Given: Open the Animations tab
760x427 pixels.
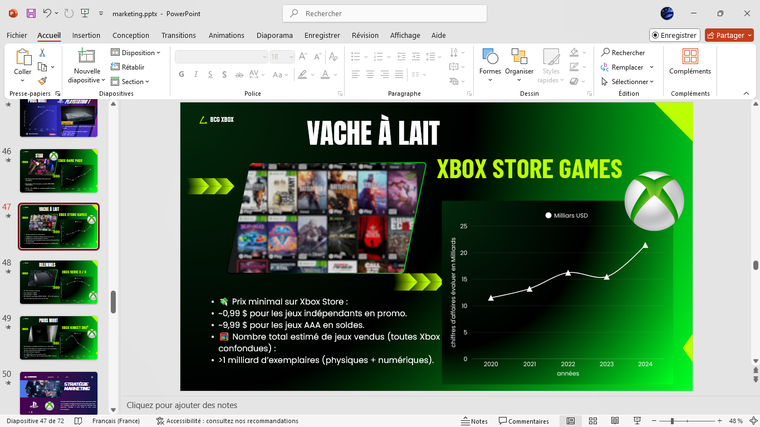Looking at the screenshot, I should [226, 35].
